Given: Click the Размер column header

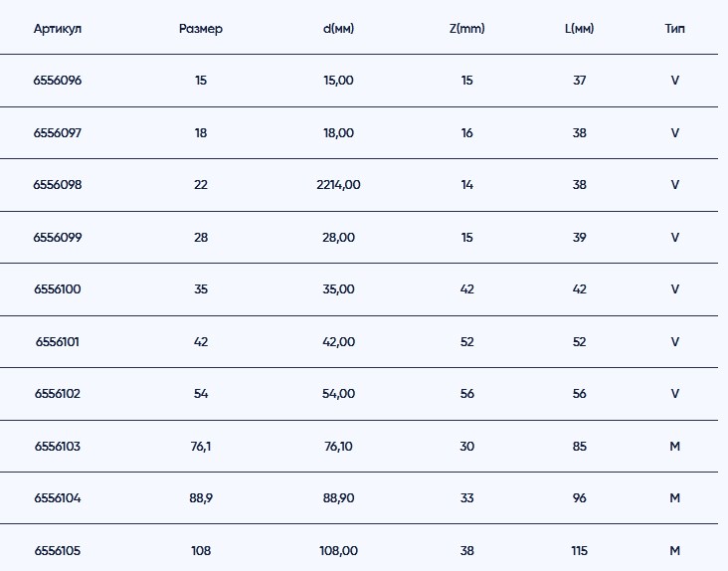Looking at the screenshot, I should [x=201, y=29].
